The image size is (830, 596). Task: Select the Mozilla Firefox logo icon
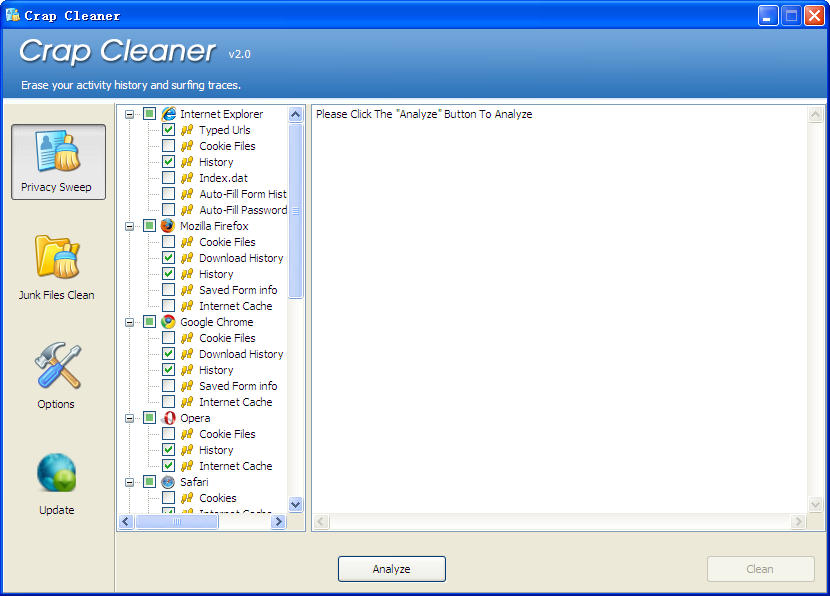pos(168,226)
